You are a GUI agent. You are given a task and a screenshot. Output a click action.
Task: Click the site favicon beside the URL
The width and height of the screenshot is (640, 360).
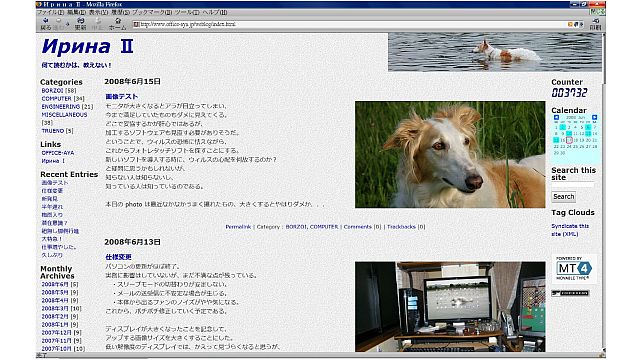click(x=136, y=24)
